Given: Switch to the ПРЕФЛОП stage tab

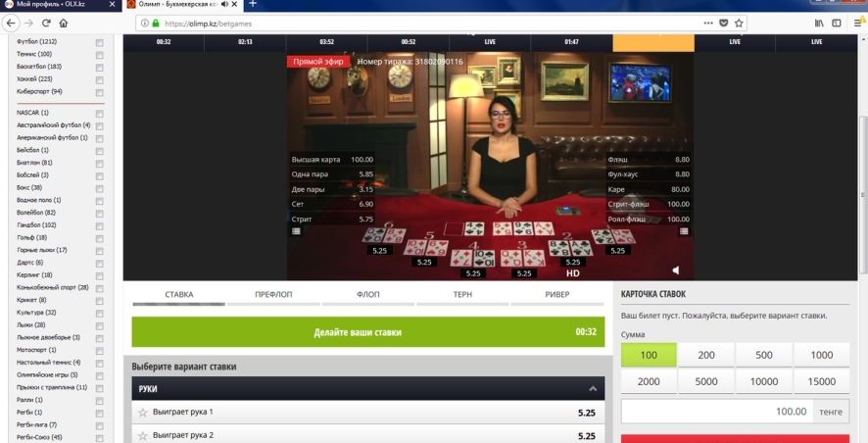Looking at the screenshot, I should point(273,295).
